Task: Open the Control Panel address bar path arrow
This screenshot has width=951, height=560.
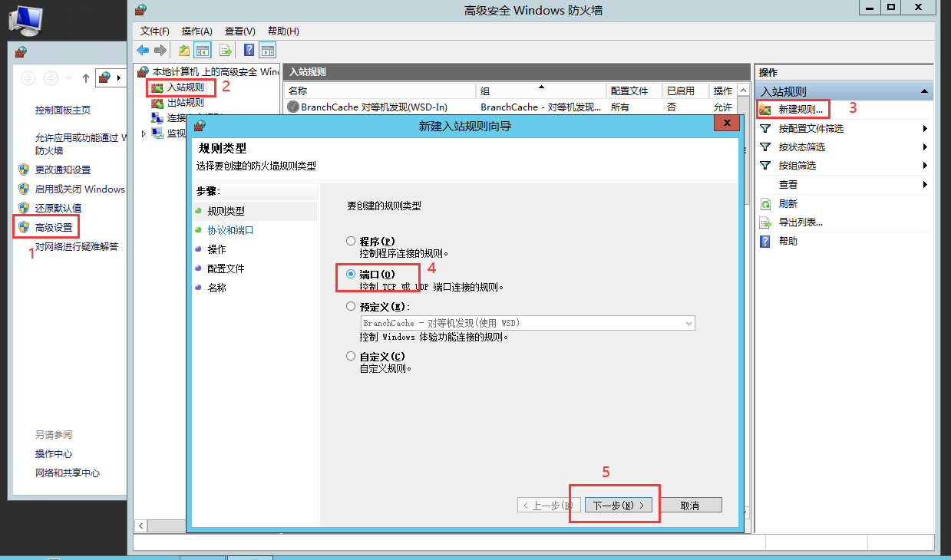Action: 119,77
